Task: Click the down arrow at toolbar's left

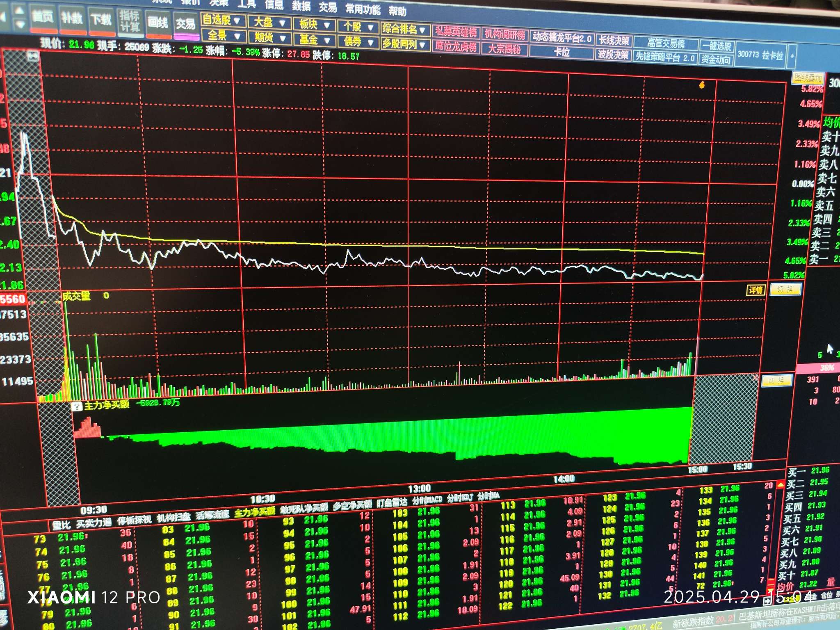Action: pyautogui.click(x=20, y=25)
